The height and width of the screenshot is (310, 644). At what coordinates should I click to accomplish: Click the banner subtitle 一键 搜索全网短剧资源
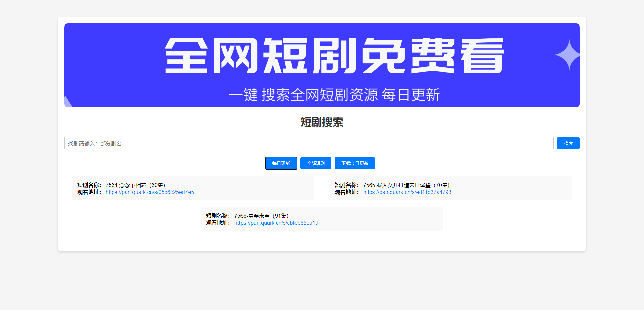coord(335,95)
